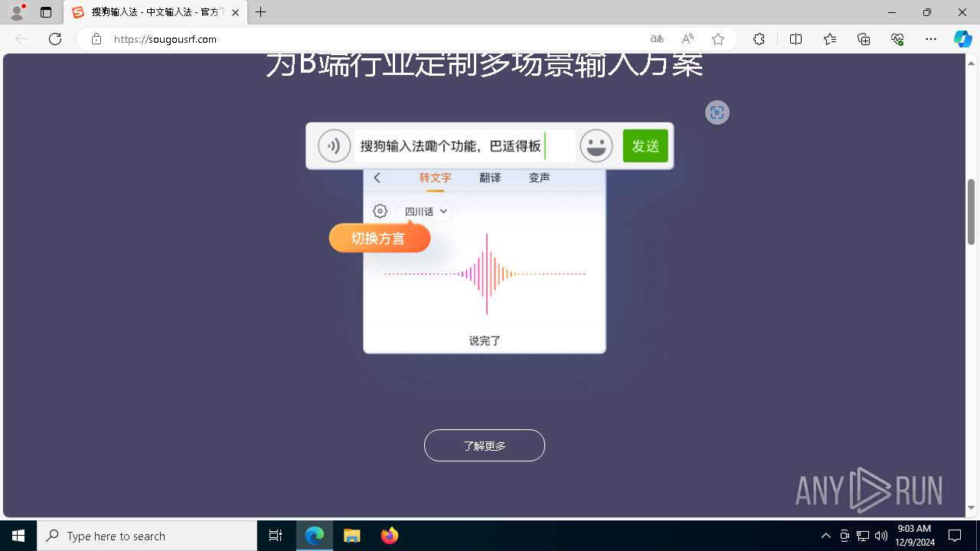Screen dimensions: 980x551
Task: Open Edge settings and more menu
Action: (931, 39)
